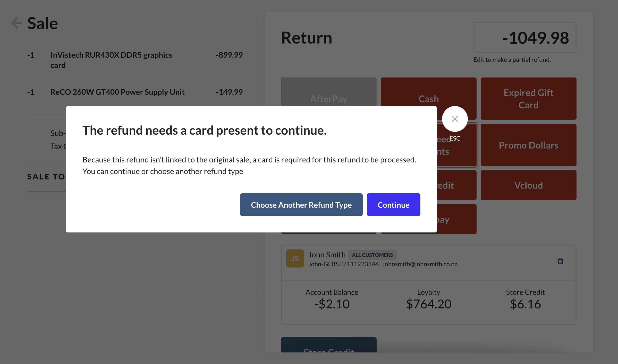Click Choose Another Refund Type

(x=301, y=205)
